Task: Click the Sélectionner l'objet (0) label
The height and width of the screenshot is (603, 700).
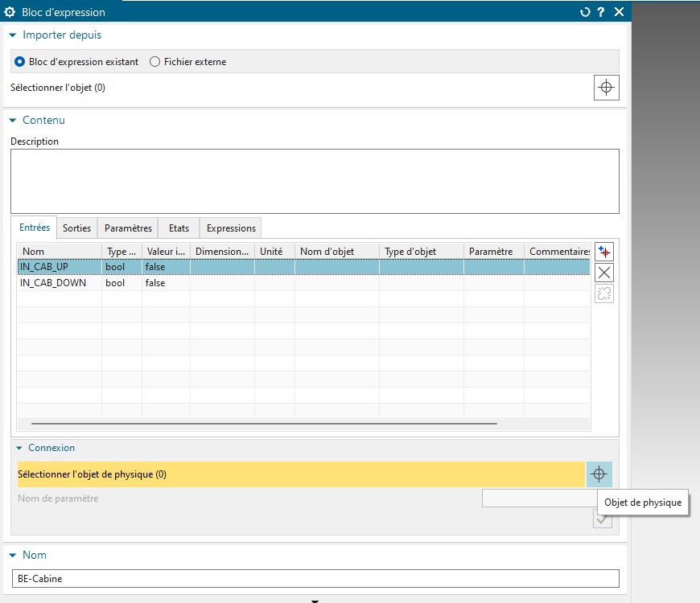Action: click(x=58, y=88)
